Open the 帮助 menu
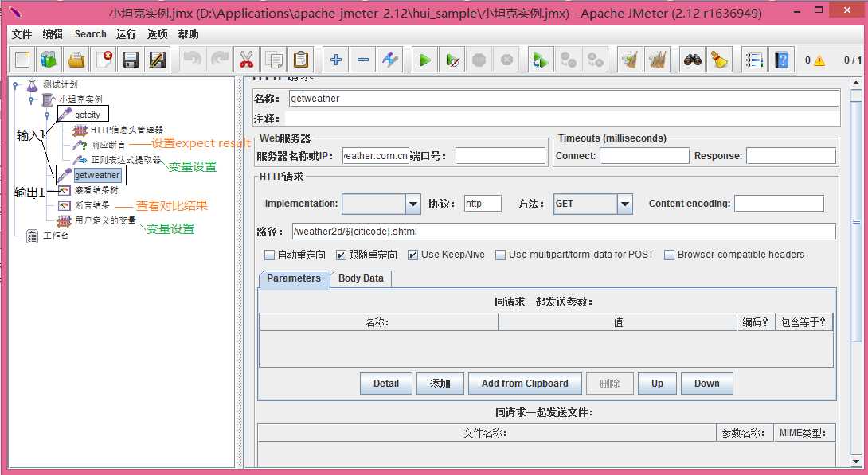The width and height of the screenshot is (868, 475). 188,34
